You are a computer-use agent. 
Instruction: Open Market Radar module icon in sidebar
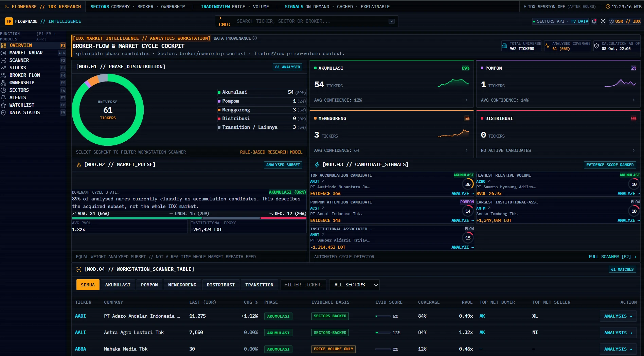coord(3,53)
